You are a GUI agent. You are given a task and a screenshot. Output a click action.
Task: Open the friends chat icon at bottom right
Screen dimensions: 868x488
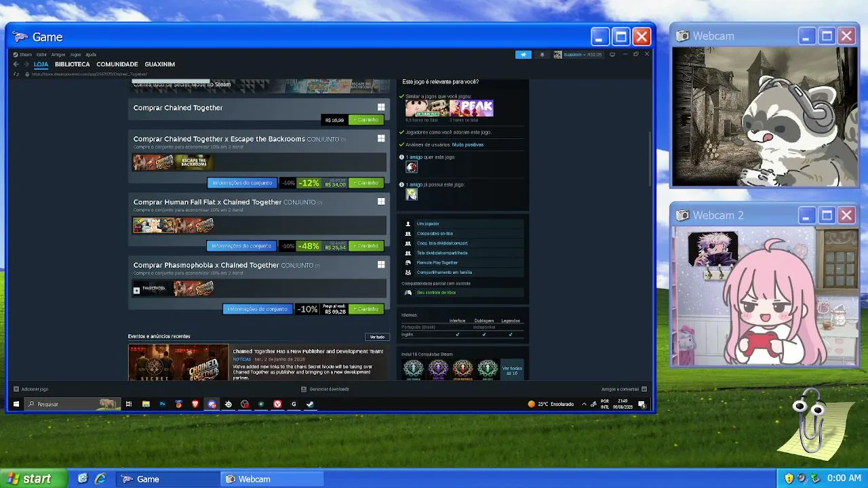[644, 389]
